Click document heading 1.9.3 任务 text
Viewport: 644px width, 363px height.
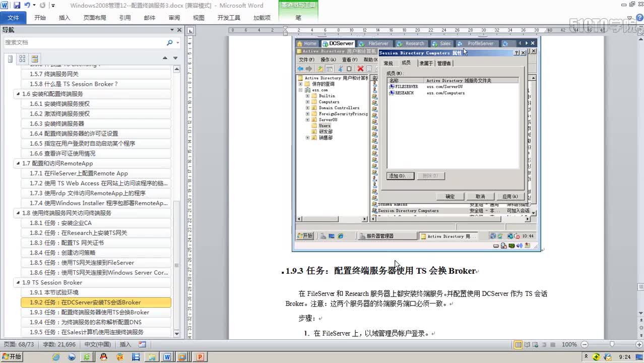[x=380, y=271]
